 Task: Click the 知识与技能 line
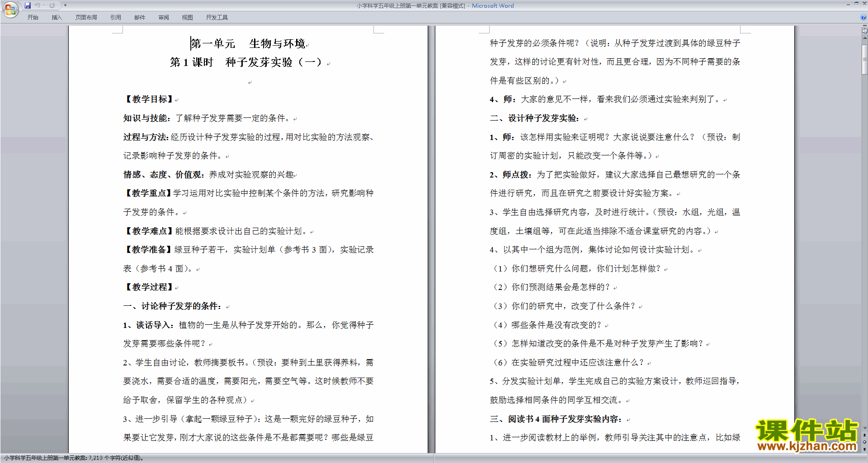[207, 118]
